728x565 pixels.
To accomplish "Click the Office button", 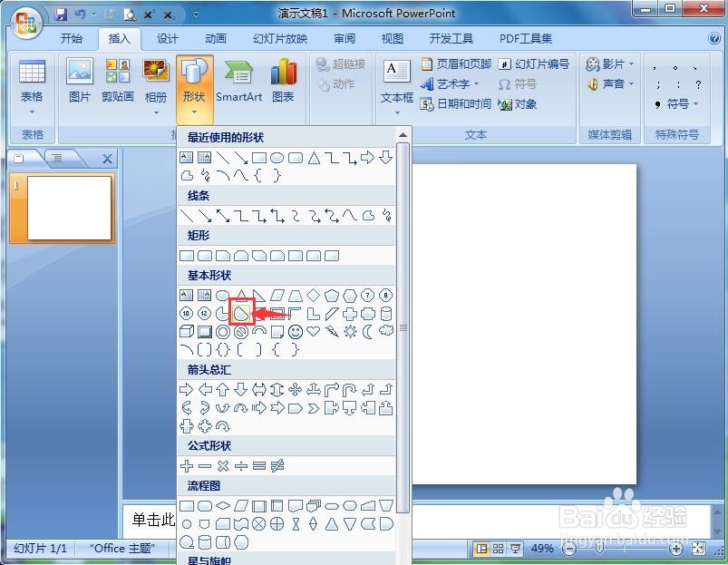I will click(24, 24).
